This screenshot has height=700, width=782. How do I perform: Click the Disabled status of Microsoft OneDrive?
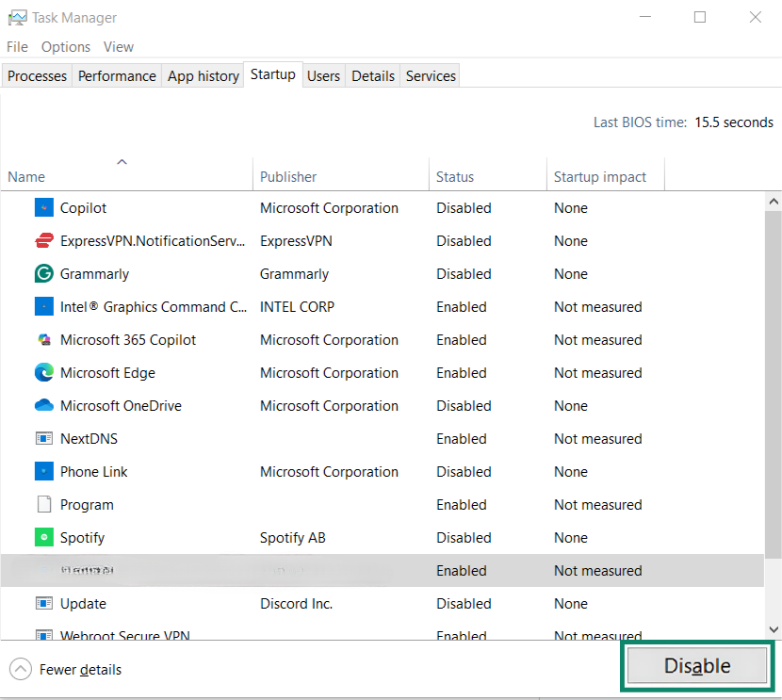(464, 406)
